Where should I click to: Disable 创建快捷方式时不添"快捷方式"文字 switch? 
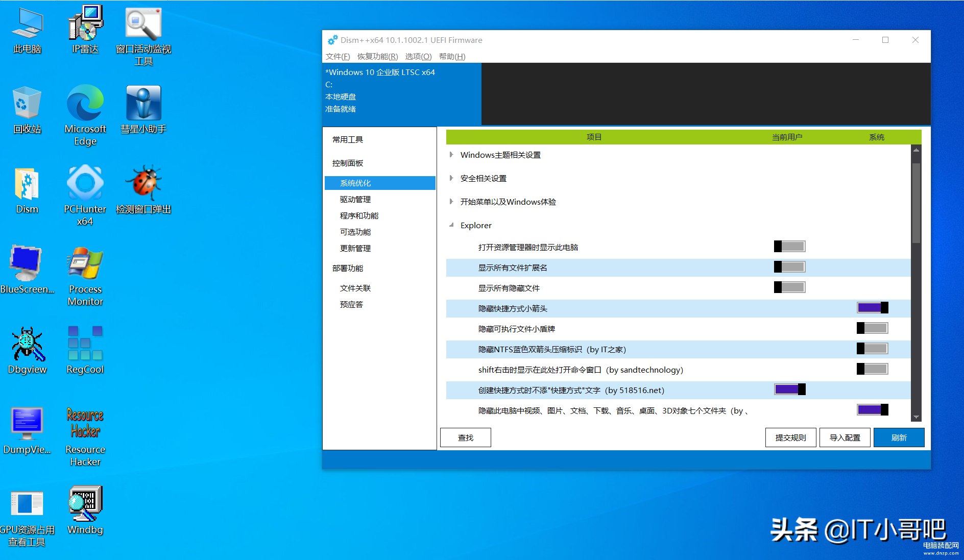click(x=789, y=389)
